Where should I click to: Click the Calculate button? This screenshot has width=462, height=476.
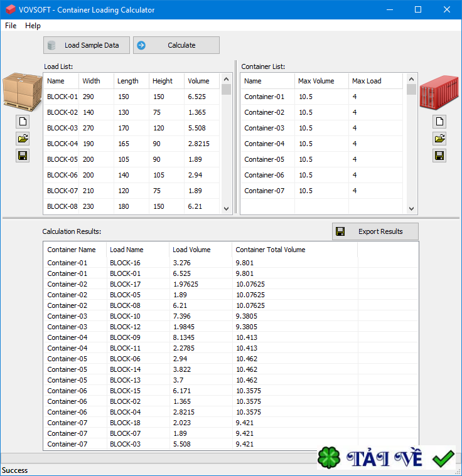[x=176, y=45]
